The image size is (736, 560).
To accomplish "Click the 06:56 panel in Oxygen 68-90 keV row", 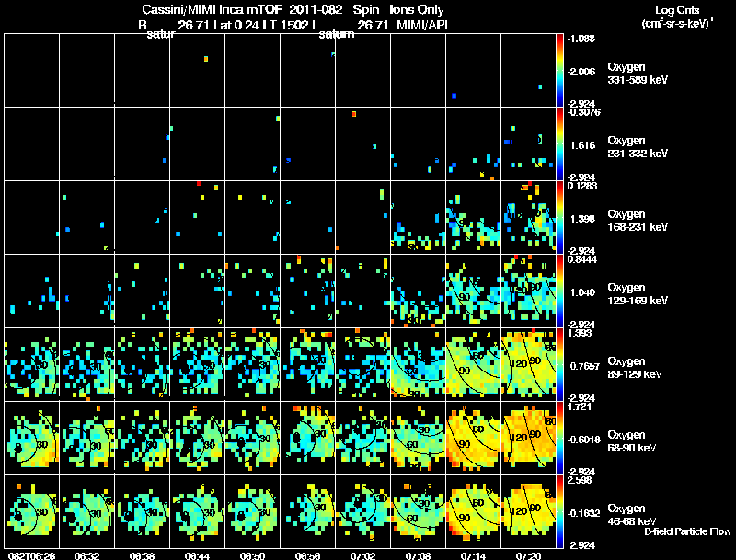I will 308,438.
